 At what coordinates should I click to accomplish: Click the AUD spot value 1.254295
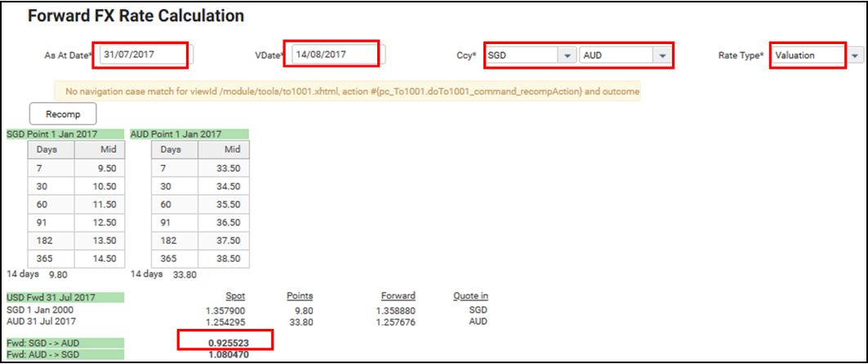coord(225,322)
